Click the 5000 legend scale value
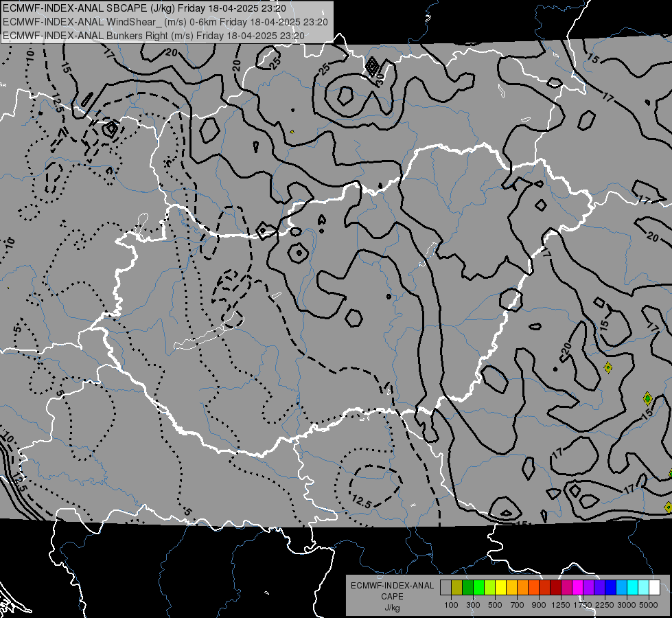This screenshot has width=672, height=618. pyautogui.click(x=649, y=605)
